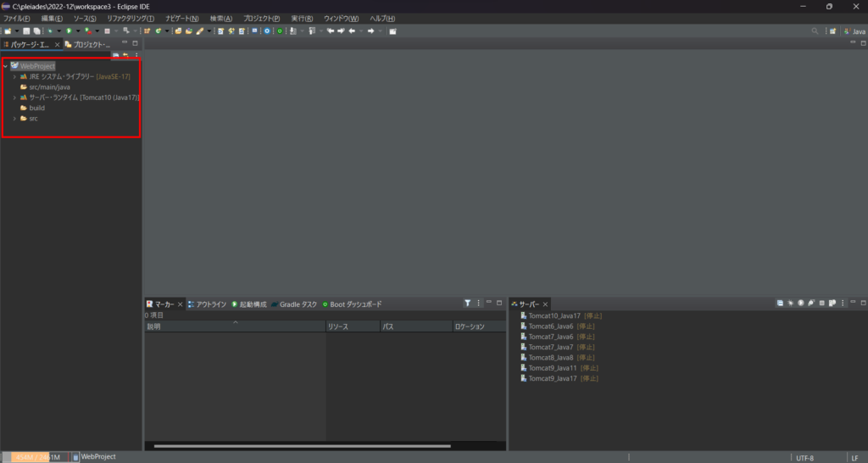Minimize the Servers panel view

[853, 303]
